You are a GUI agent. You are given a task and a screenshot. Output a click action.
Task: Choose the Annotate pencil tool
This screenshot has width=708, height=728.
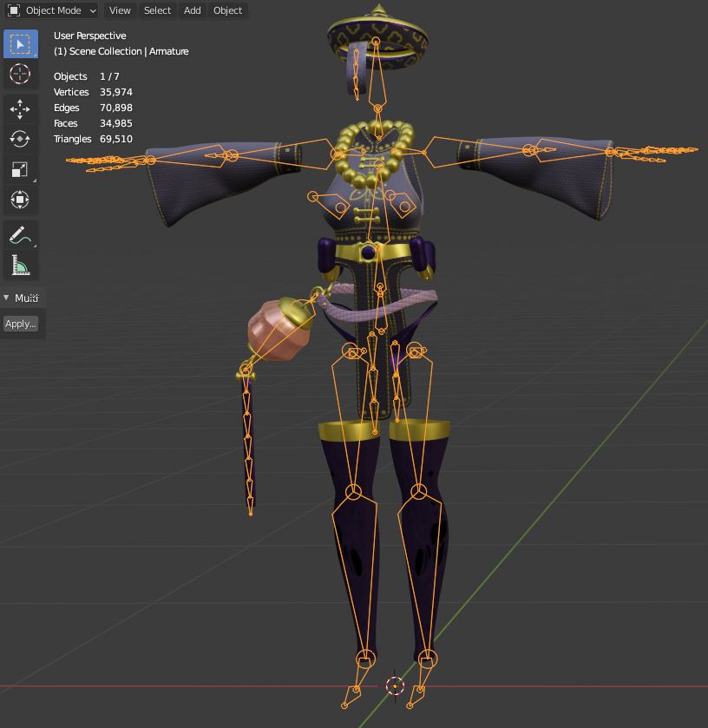click(21, 235)
